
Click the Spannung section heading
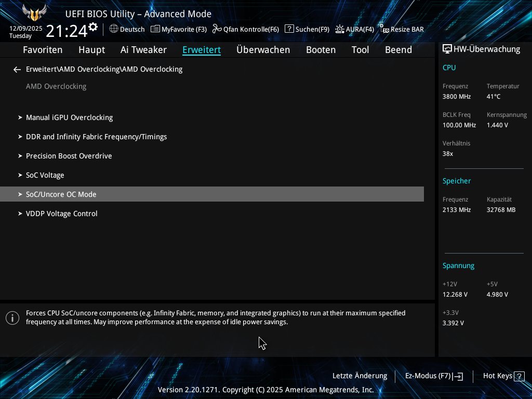pyautogui.click(x=458, y=265)
